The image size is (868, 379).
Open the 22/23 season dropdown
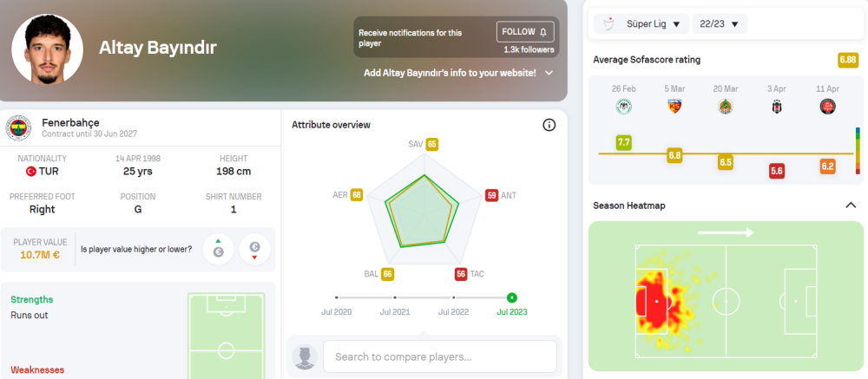tap(720, 23)
